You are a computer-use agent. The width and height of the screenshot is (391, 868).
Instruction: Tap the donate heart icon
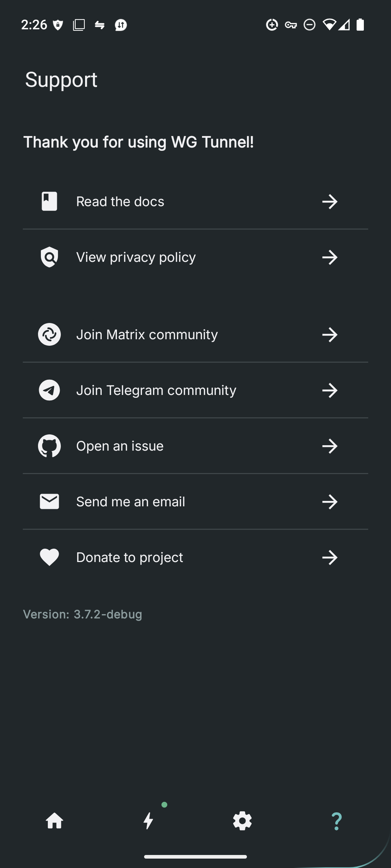click(x=49, y=557)
